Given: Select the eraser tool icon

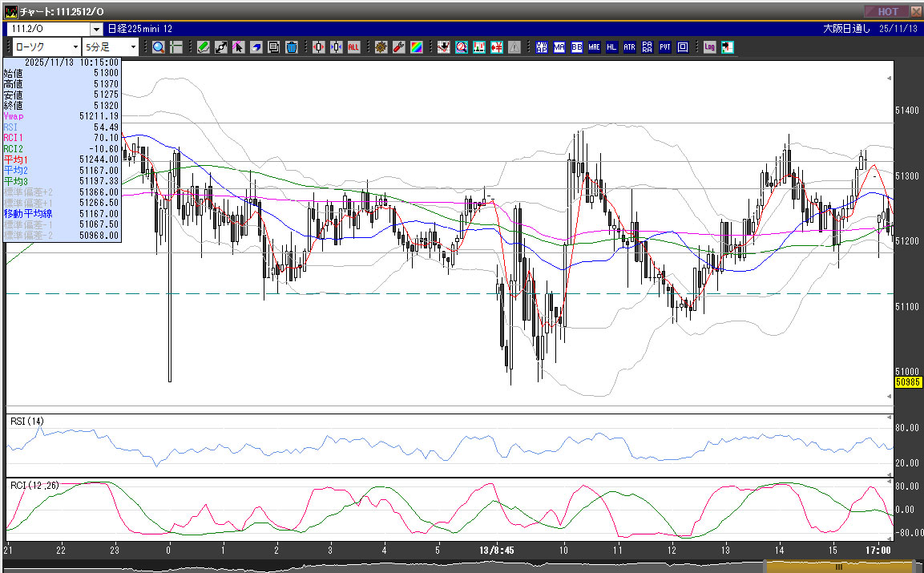Looking at the screenshot, I should coord(256,47).
